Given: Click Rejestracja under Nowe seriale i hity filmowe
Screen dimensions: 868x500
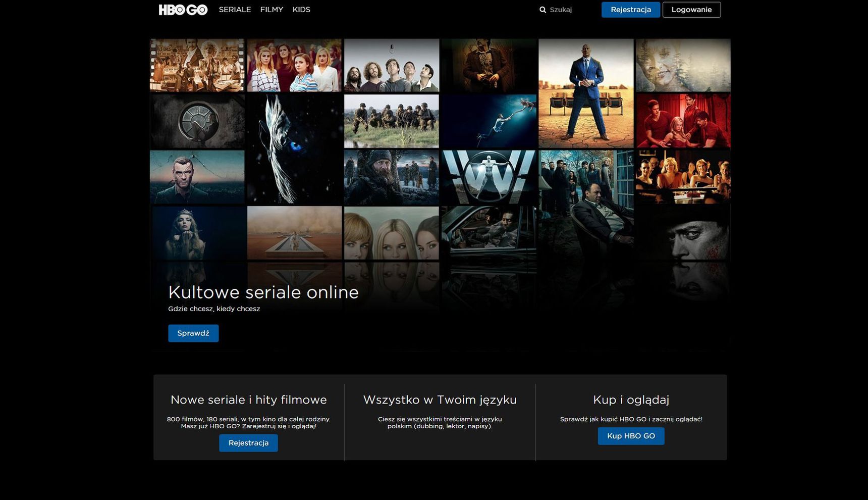Looking at the screenshot, I should [248, 443].
